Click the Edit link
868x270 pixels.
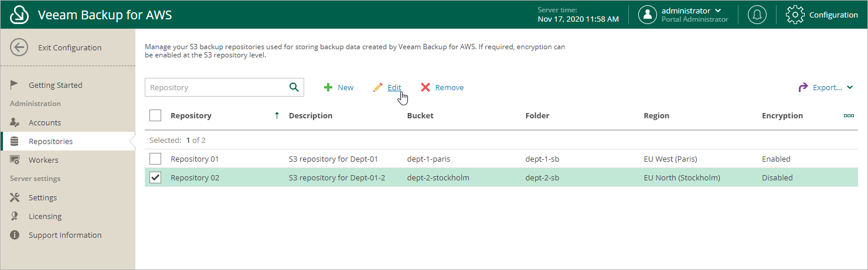(x=394, y=87)
